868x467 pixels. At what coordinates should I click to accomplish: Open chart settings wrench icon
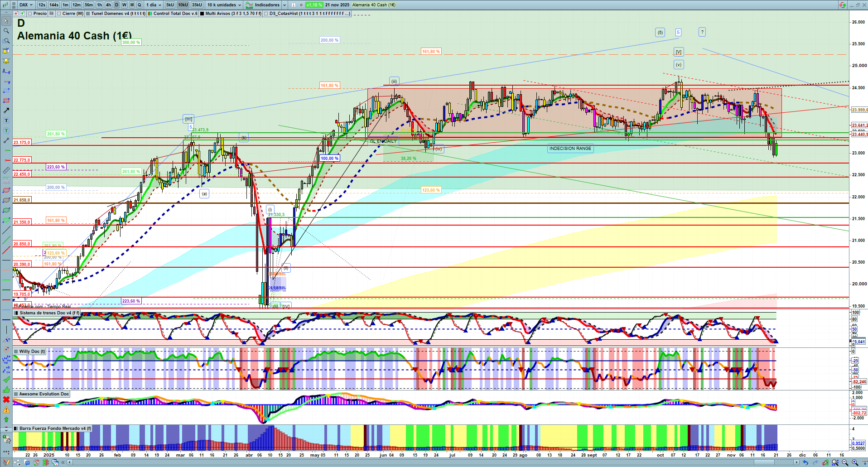click(825, 462)
